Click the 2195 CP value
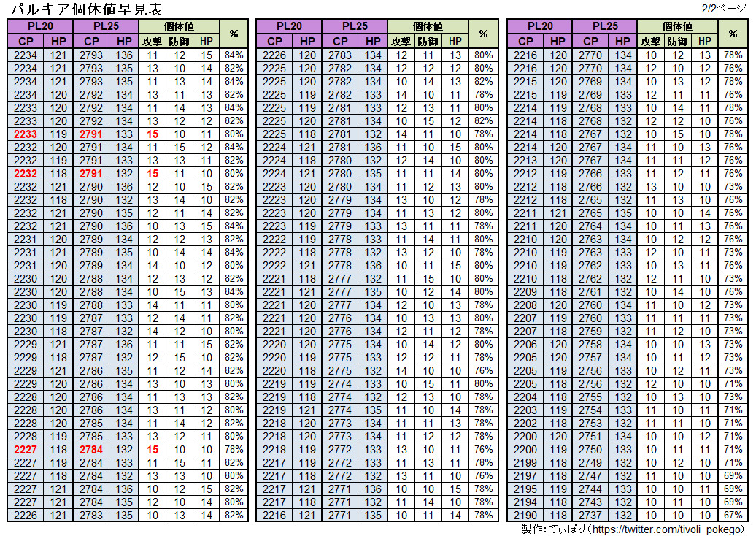 525,489
